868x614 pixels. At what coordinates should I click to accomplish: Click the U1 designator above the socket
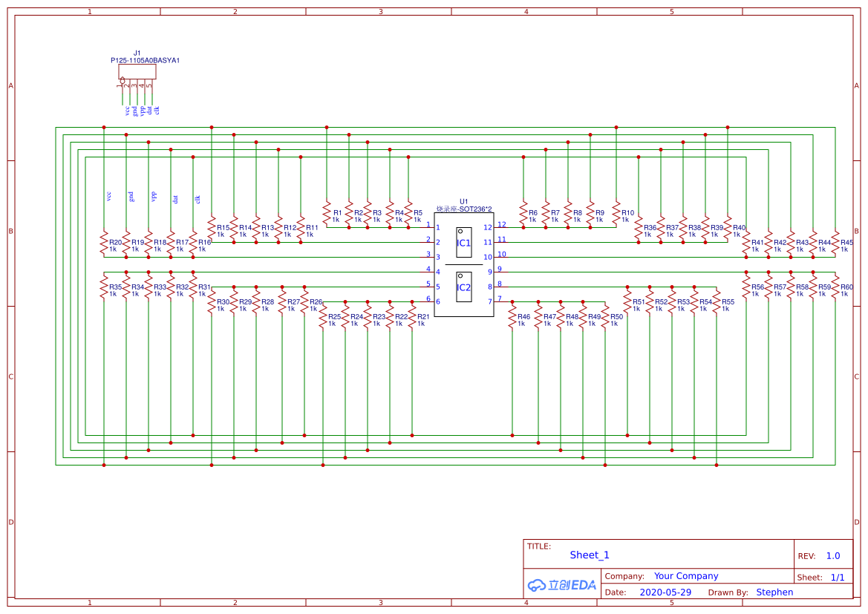click(464, 201)
